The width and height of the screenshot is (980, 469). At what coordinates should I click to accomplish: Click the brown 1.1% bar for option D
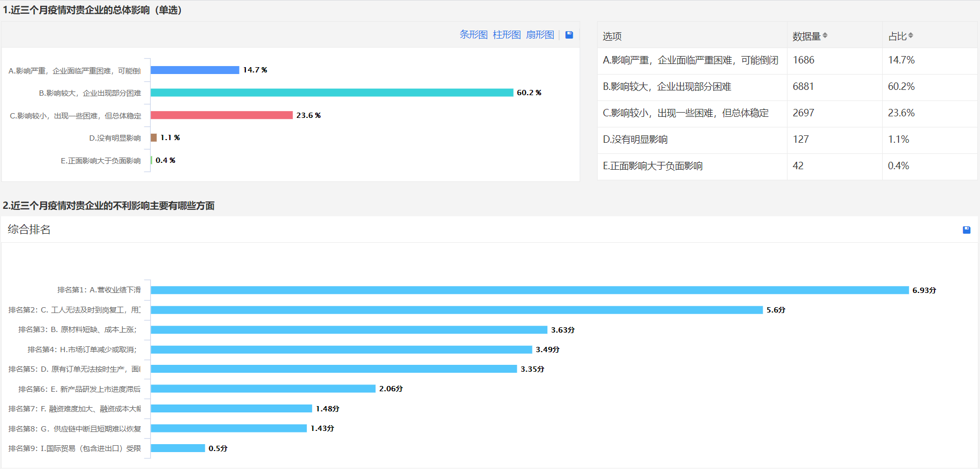pos(154,138)
